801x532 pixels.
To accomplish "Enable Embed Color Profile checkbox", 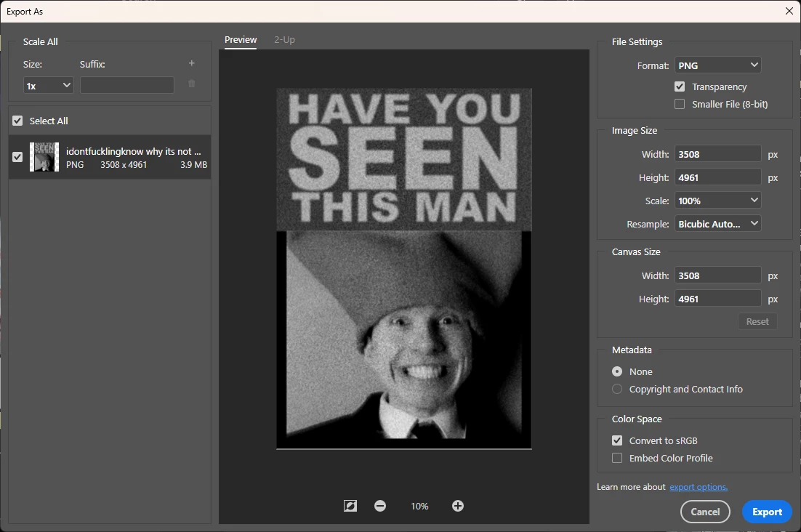I will click(x=617, y=458).
